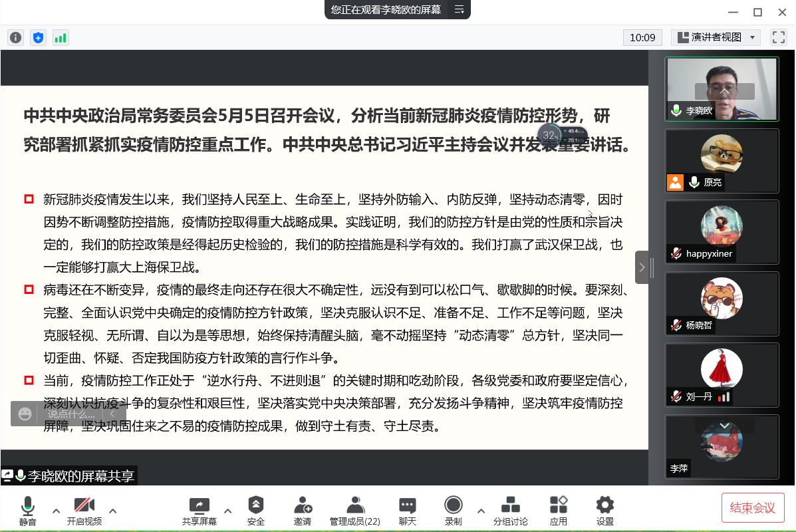Click the 共享屏幕 share screen button
Viewport: 796px width, 532px height.
coord(199,511)
